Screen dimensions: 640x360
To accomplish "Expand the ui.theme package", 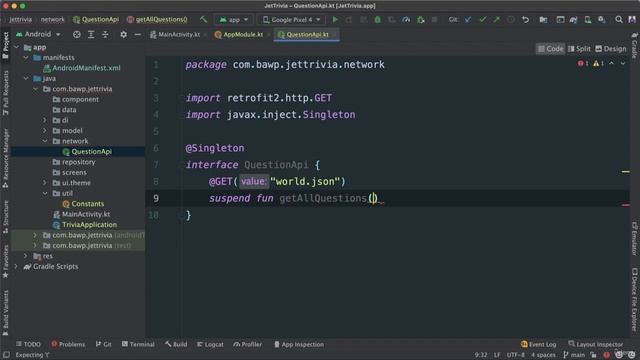I will (x=45, y=183).
